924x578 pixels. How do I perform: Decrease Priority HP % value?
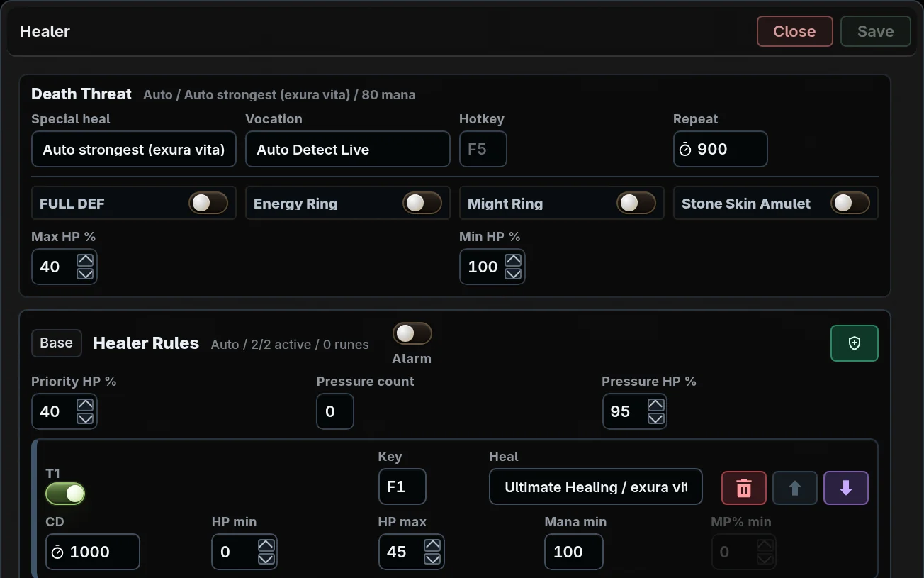point(85,418)
